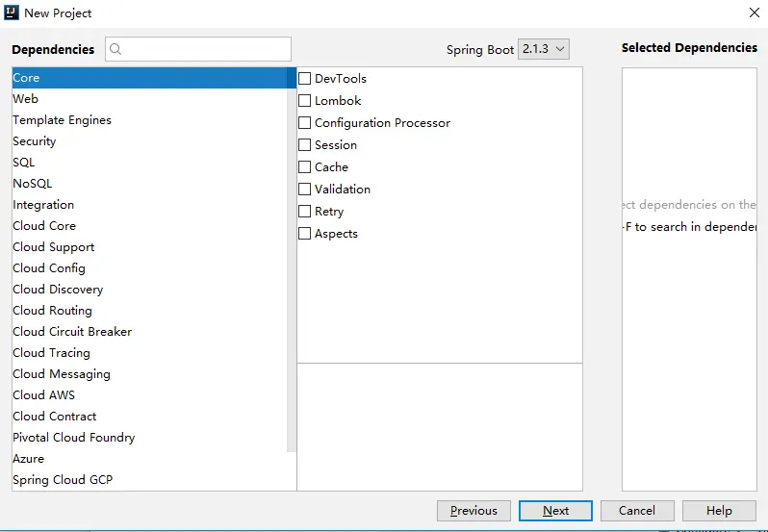
Task: Open Spring Cloud GCP category
Action: click(x=149, y=480)
